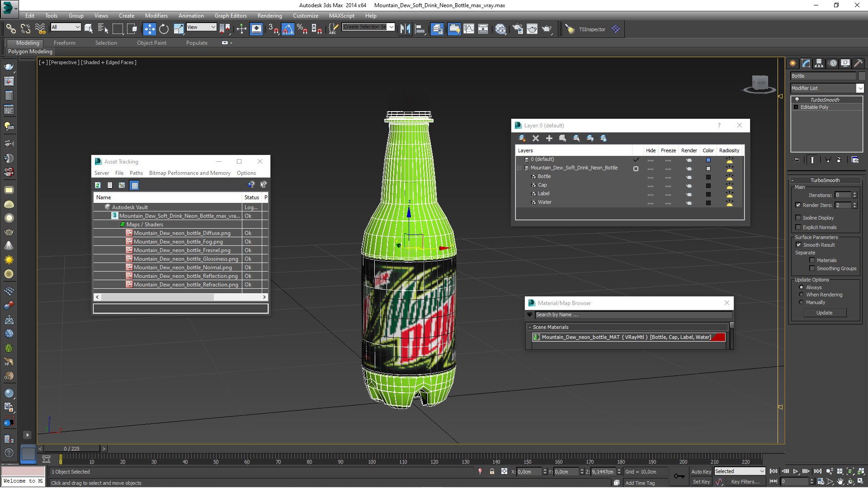This screenshot has width=868, height=488.
Task: Open the Modifiers menu
Action: (x=156, y=16)
